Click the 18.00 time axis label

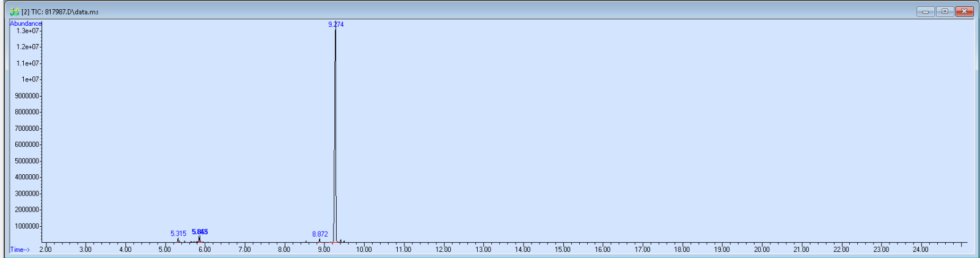point(682,249)
